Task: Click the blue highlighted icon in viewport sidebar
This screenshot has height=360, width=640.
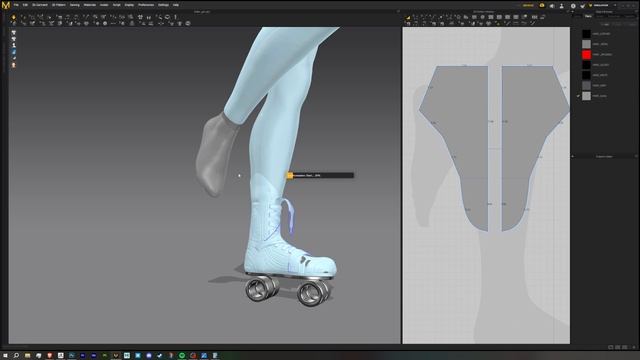Action: tap(14, 52)
